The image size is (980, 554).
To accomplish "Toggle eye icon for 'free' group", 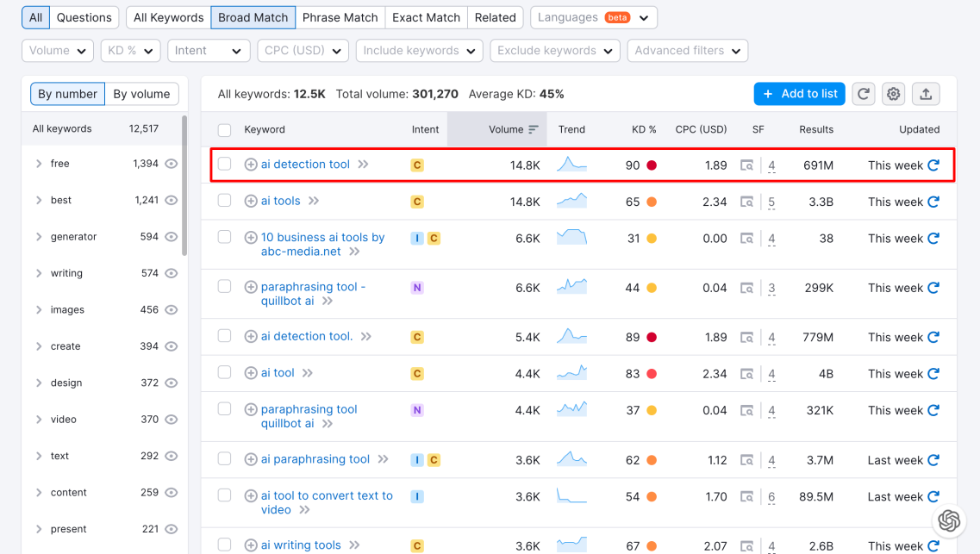I will 172,164.
